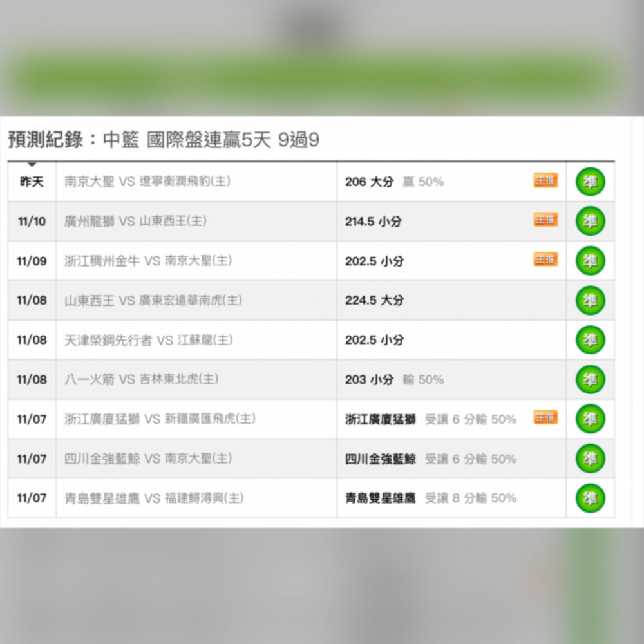Click the 11/09 date cell

tap(32, 261)
